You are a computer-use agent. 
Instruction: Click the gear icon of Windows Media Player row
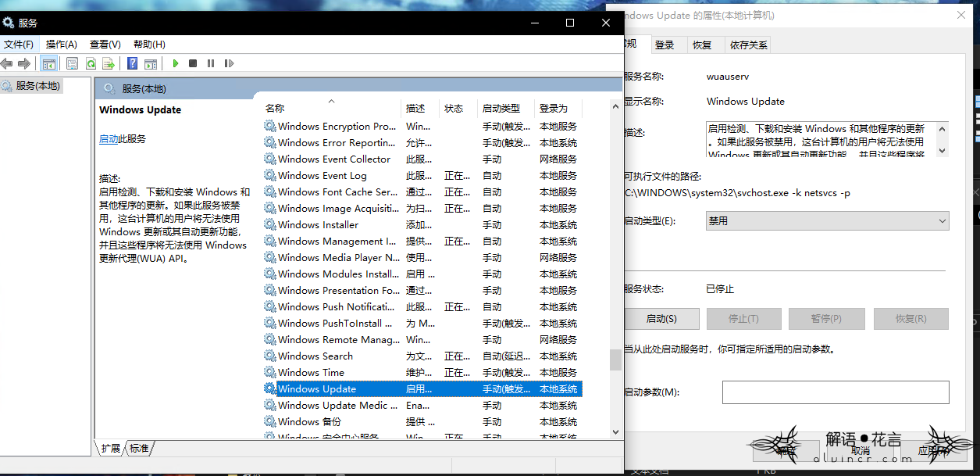point(270,257)
